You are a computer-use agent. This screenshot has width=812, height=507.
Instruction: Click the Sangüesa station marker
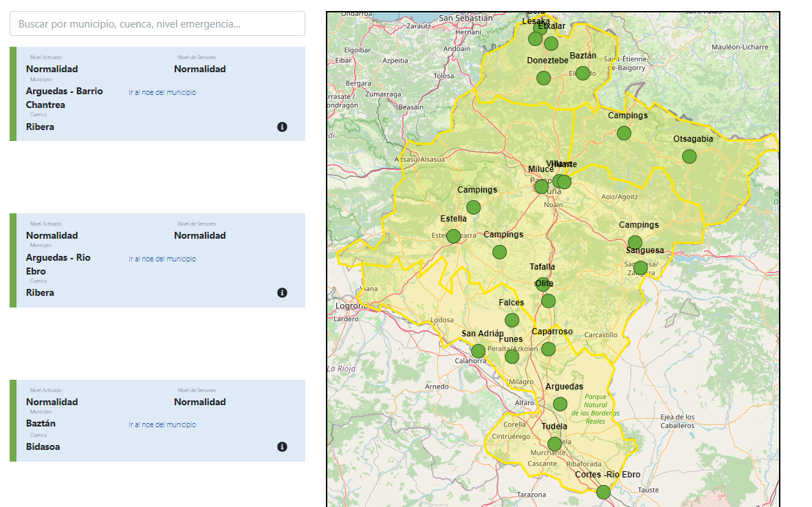[x=640, y=268]
